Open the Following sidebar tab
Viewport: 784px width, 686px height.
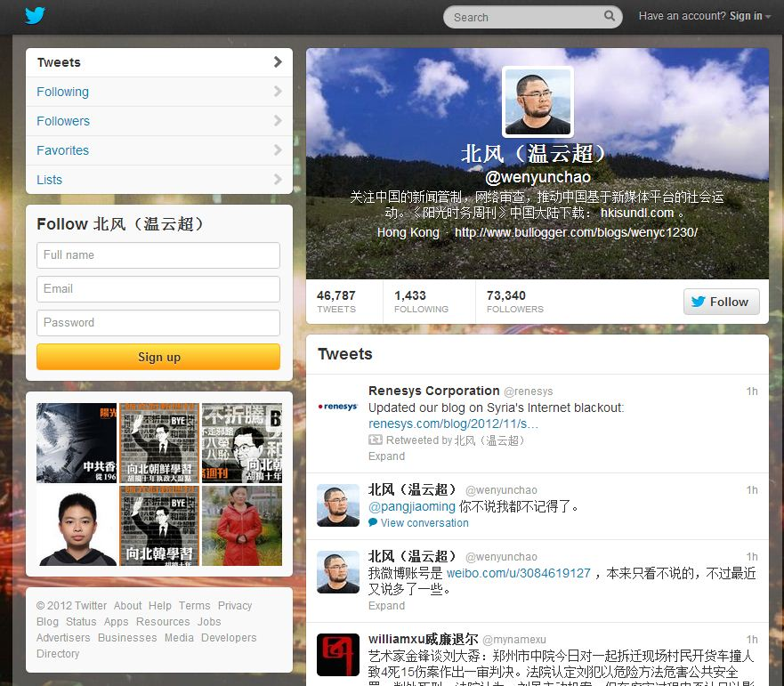click(x=159, y=92)
